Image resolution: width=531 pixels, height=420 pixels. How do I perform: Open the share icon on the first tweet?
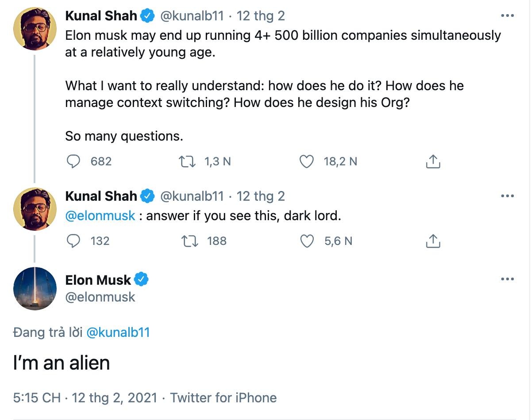pyautogui.click(x=433, y=161)
